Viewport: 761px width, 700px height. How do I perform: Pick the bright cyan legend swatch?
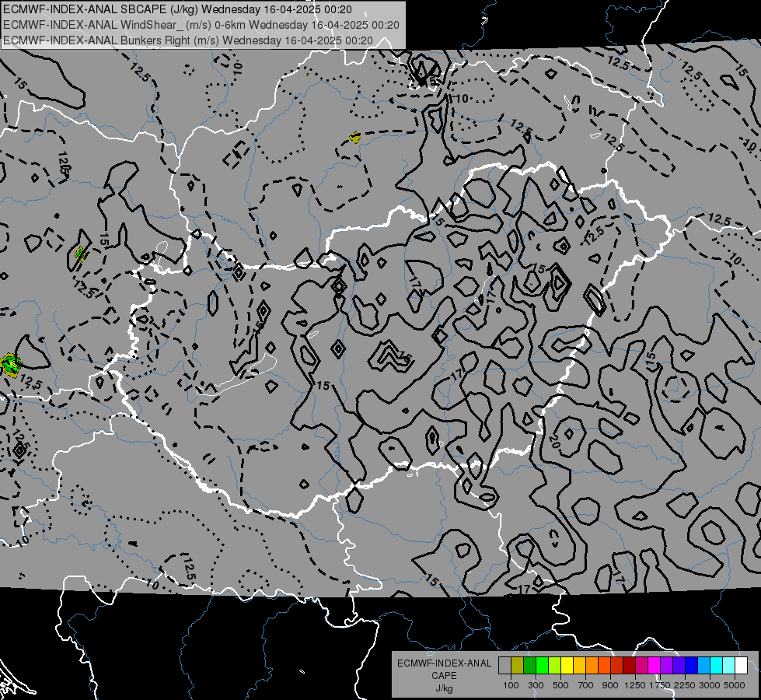[x=717, y=666]
